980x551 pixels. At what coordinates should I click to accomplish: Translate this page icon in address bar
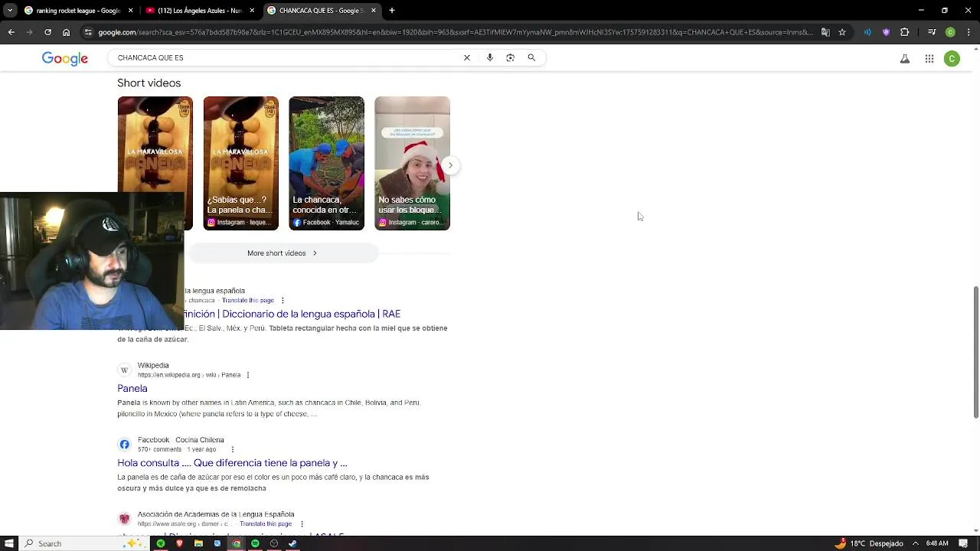[825, 32]
